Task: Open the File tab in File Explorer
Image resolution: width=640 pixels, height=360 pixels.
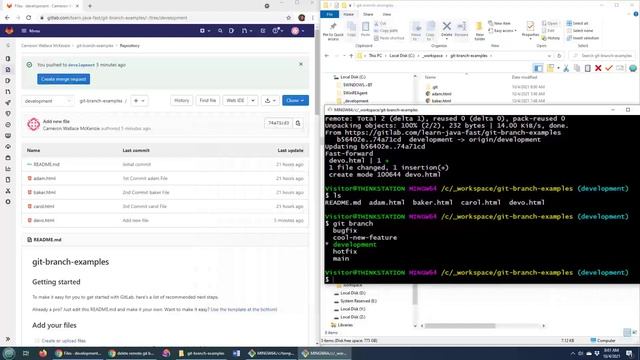Action: [x=329, y=14]
